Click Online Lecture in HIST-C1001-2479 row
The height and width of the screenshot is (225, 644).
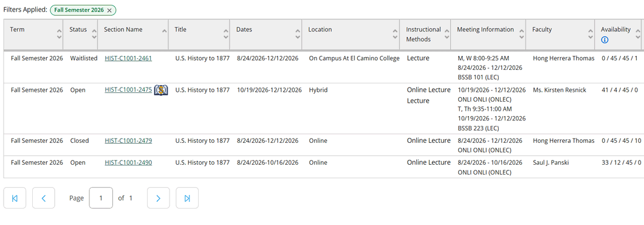pyautogui.click(x=429, y=140)
